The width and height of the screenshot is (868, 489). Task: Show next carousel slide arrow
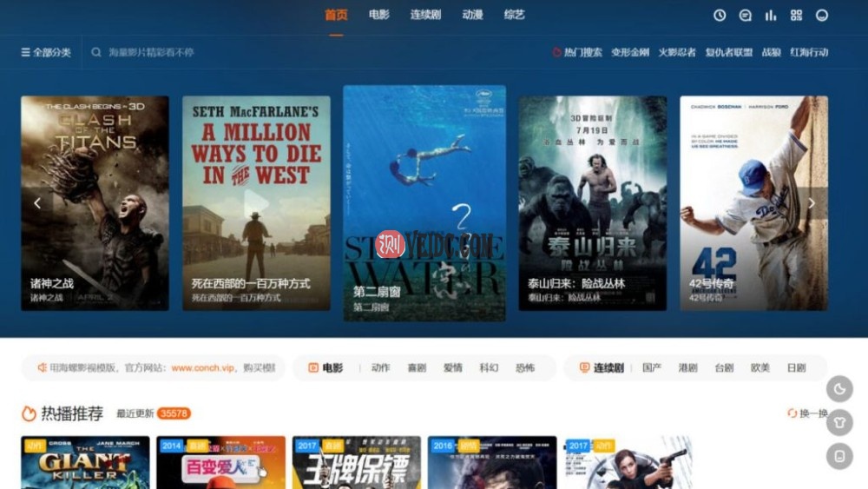(812, 203)
